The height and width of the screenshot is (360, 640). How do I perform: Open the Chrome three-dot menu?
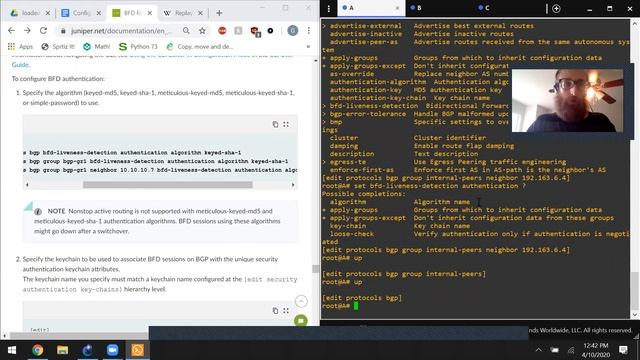coord(309,31)
